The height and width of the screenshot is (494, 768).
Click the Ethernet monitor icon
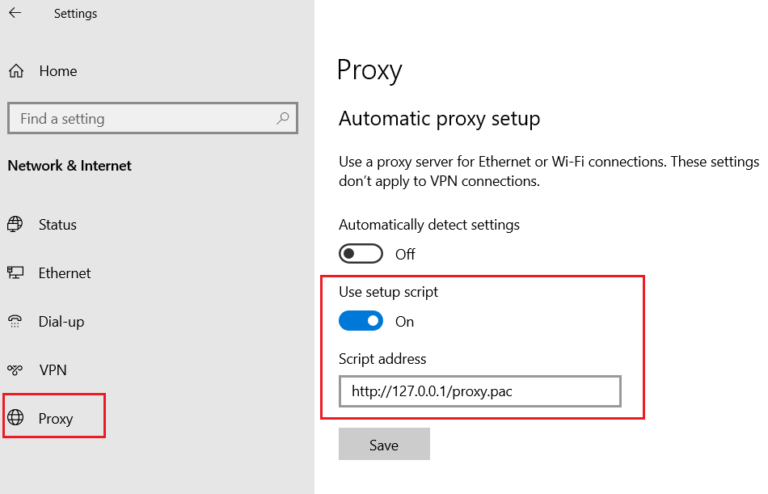pos(15,273)
